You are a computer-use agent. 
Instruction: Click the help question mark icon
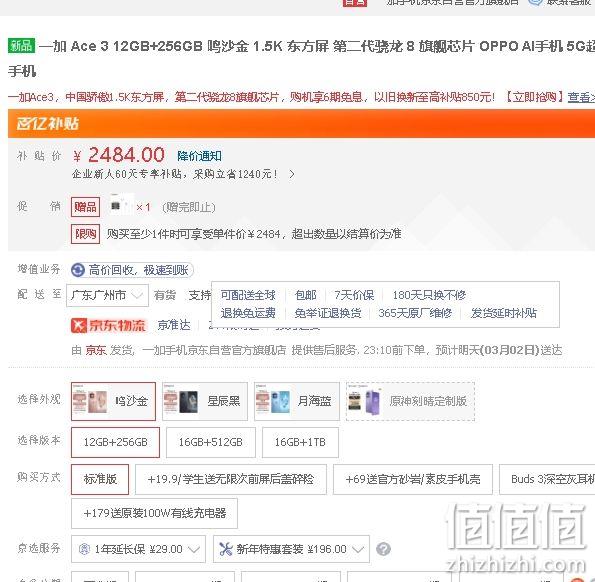[383, 549]
